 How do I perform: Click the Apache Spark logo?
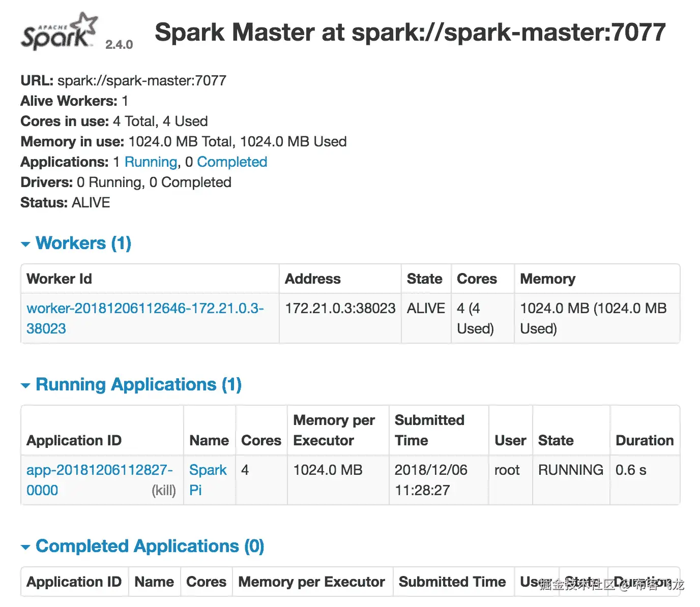click(x=59, y=32)
